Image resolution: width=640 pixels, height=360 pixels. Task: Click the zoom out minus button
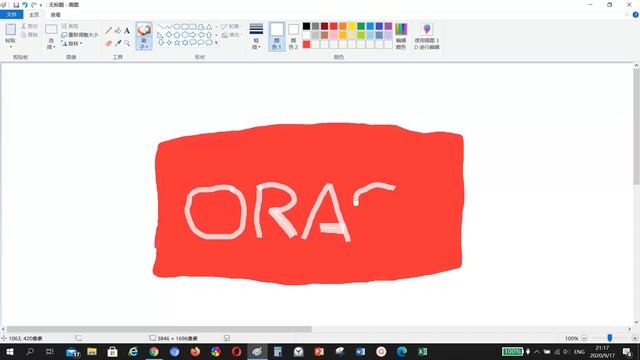point(584,338)
